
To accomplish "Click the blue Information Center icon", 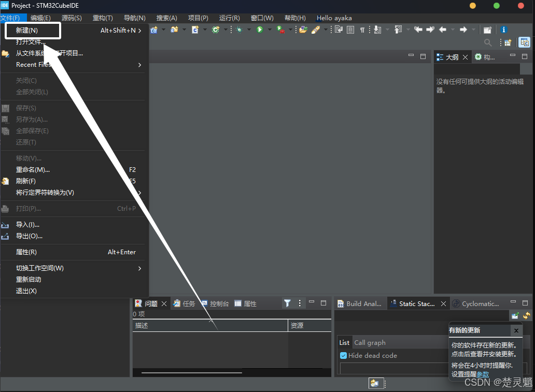I will pyautogui.click(x=503, y=30).
